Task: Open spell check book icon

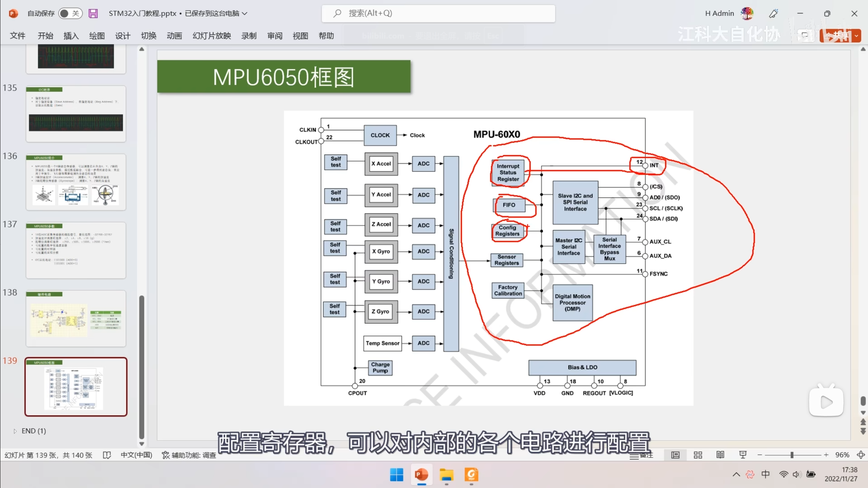Action: point(107,455)
